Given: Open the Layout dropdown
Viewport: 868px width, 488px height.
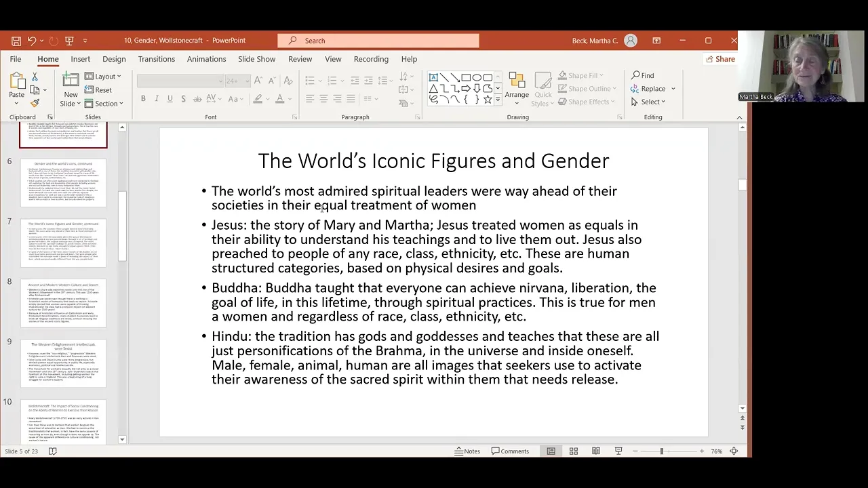Looking at the screenshot, I should click(102, 77).
